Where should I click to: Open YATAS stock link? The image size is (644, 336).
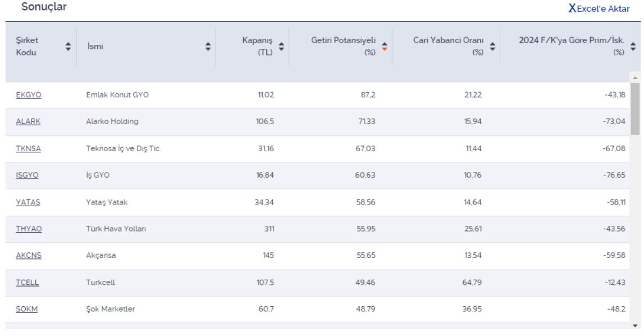pos(28,202)
